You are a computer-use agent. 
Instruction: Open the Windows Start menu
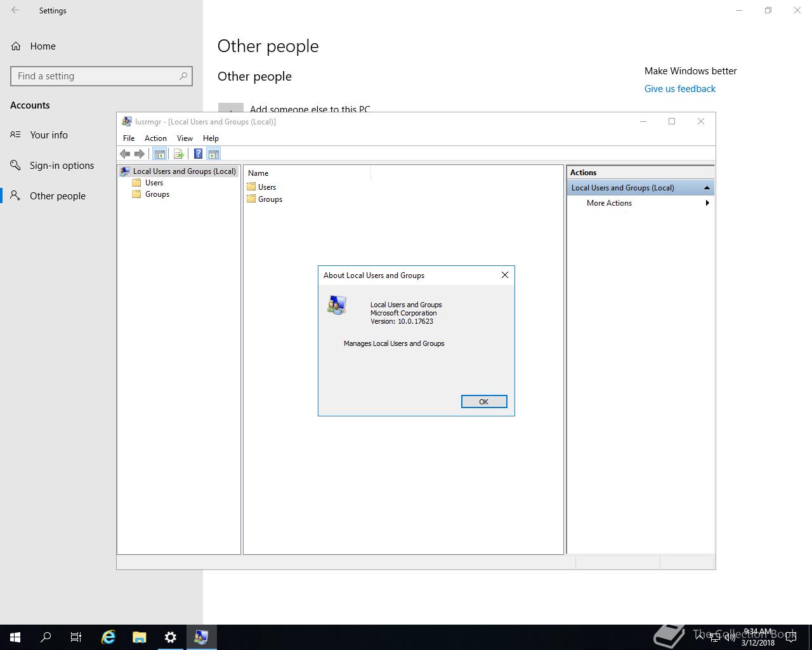(15, 637)
